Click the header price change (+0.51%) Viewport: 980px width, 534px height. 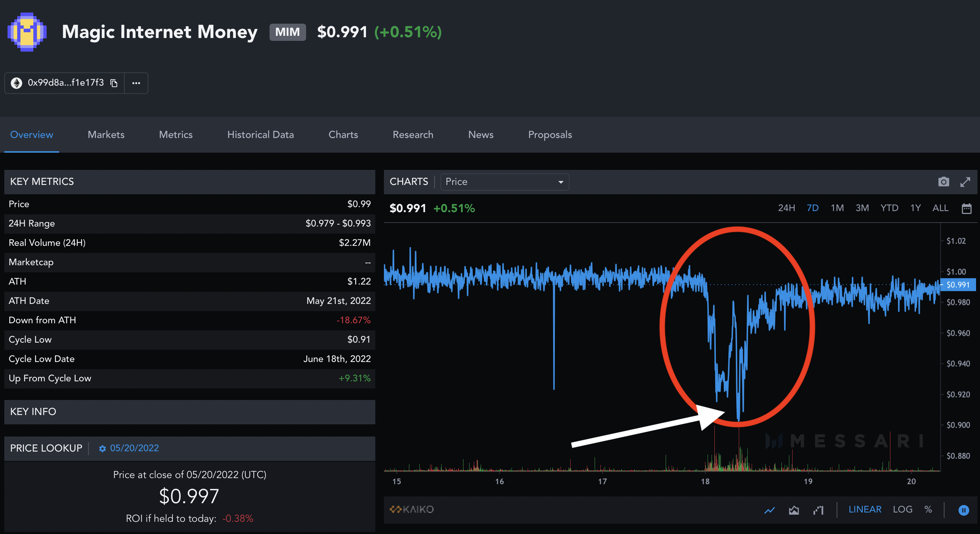pos(408,32)
